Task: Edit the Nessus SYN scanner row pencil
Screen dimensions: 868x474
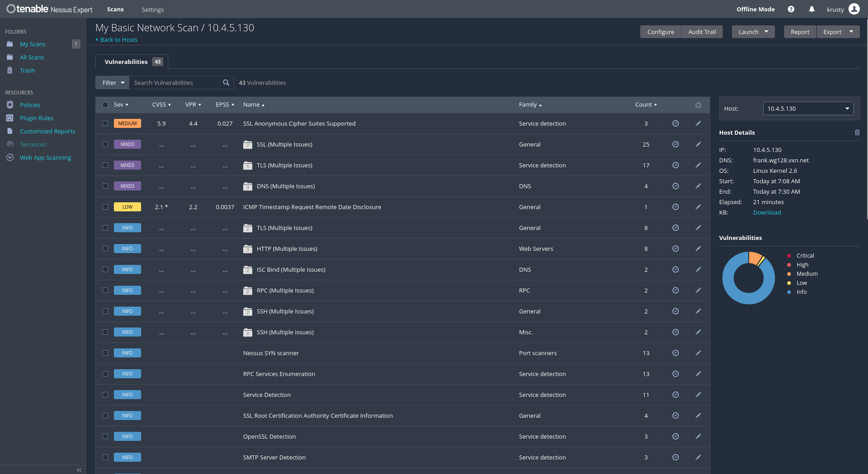Action: pos(698,353)
